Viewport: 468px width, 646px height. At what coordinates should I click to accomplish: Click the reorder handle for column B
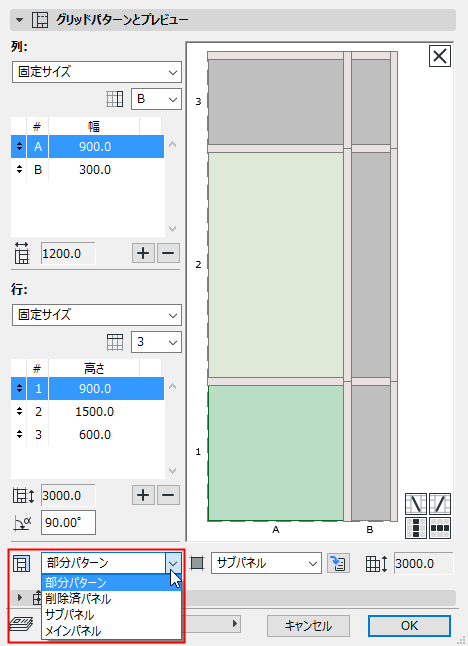coord(19,169)
